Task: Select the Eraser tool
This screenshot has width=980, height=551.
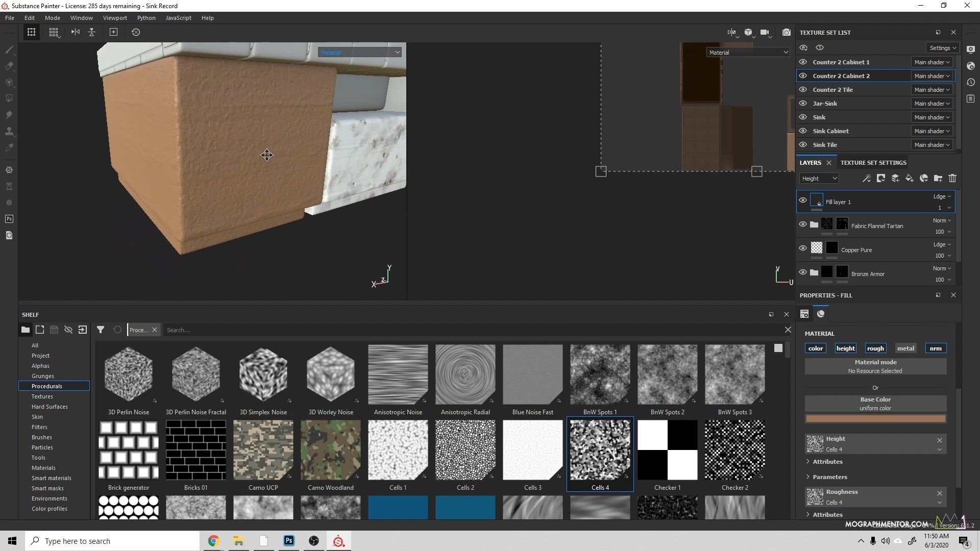Action: [9, 66]
